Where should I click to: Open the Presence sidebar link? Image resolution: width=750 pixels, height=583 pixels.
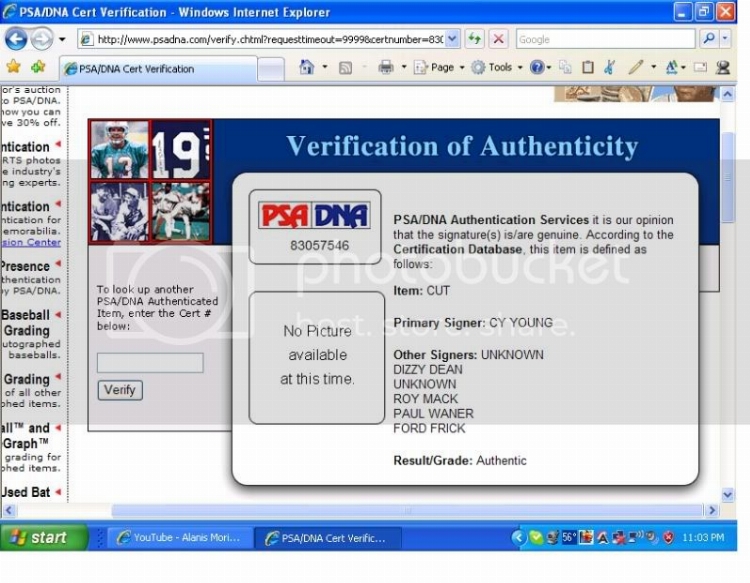tap(25, 266)
